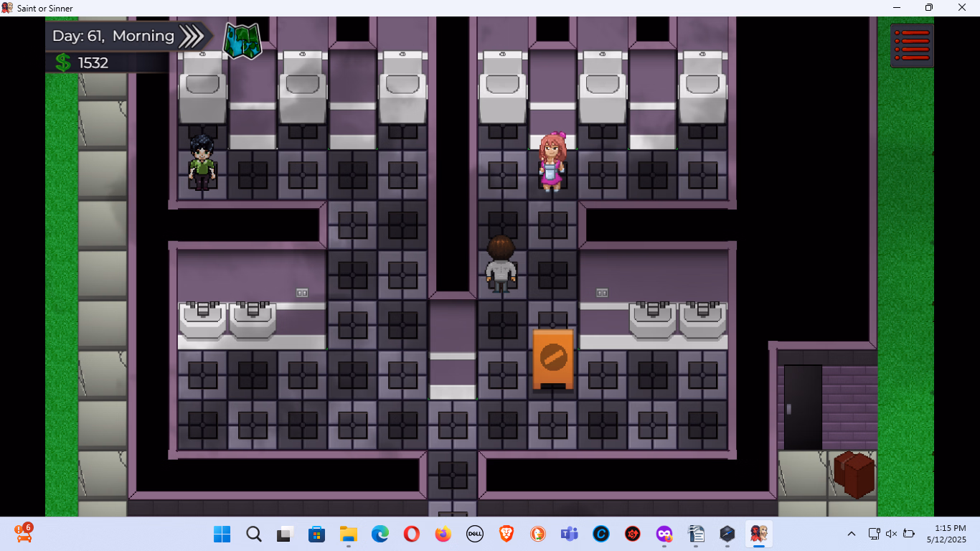The height and width of the screenshot is (551, 980).
Task: Open the dark hexagon app on taskbar
Action: coord(727,534)
